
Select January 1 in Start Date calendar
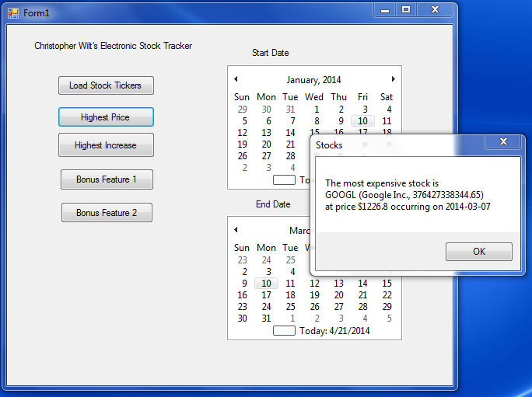coord(317,110)
